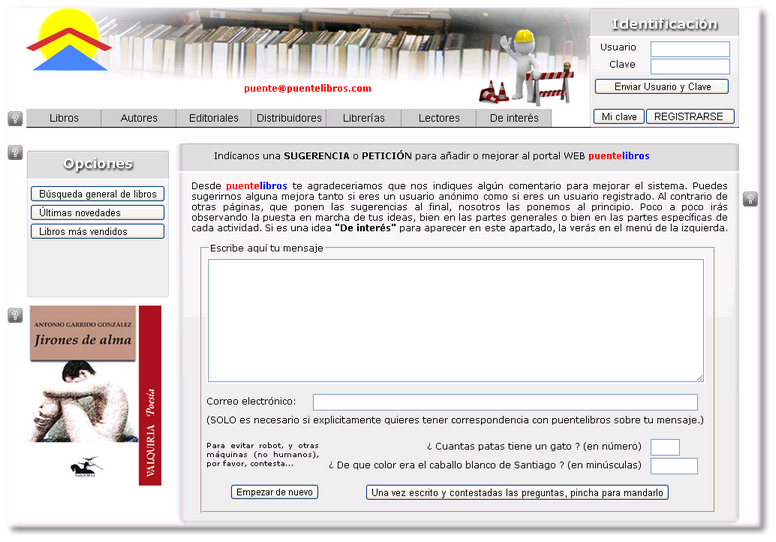
Task: Click the Usuario input field
Action: 690,49
